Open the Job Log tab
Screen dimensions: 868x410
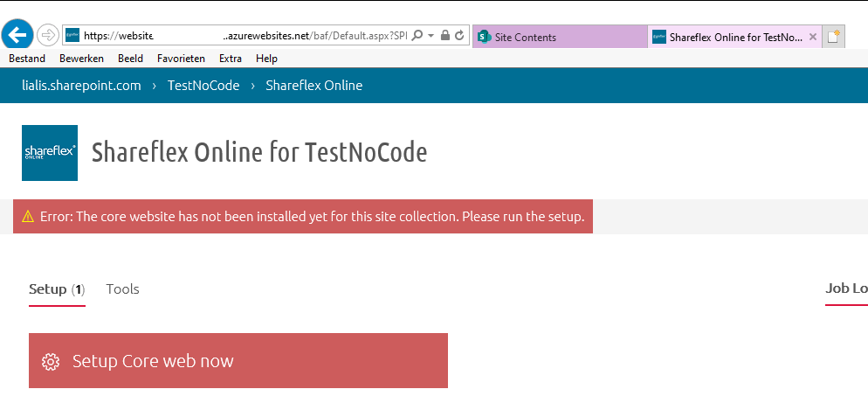[x=846, y=288]
